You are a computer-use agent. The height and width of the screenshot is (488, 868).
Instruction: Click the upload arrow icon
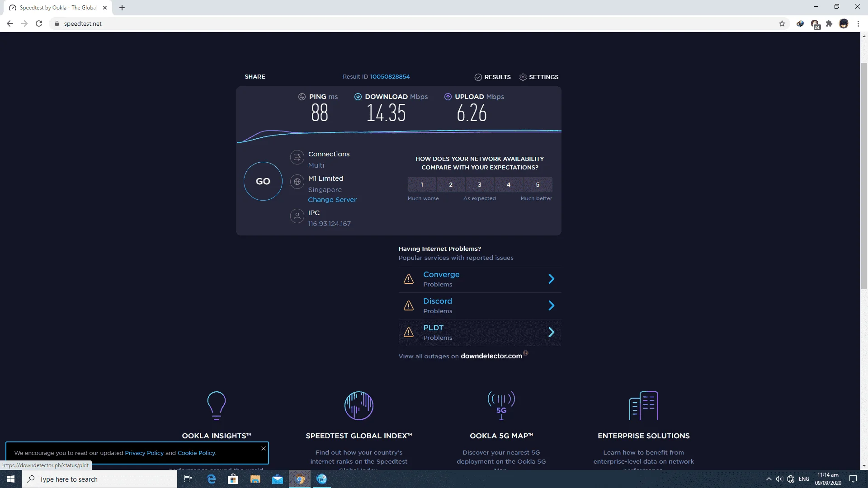click(448, 97)
